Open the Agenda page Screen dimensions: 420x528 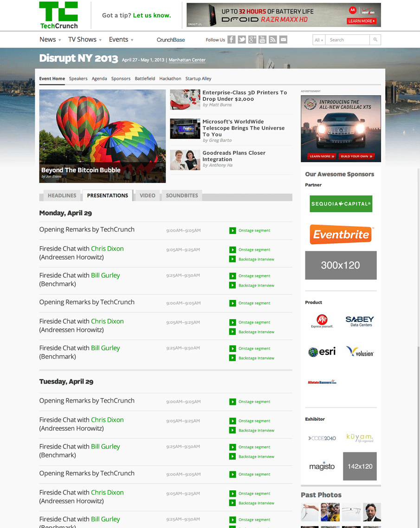(x=99, y=78)
